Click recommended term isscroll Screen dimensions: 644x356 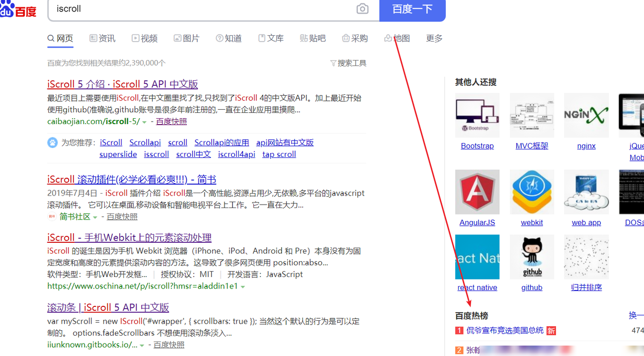coord(157,154)
